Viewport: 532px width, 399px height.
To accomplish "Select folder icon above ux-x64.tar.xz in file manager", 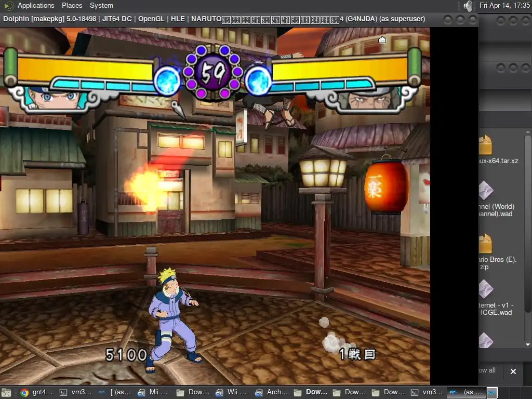I will 485,145.
